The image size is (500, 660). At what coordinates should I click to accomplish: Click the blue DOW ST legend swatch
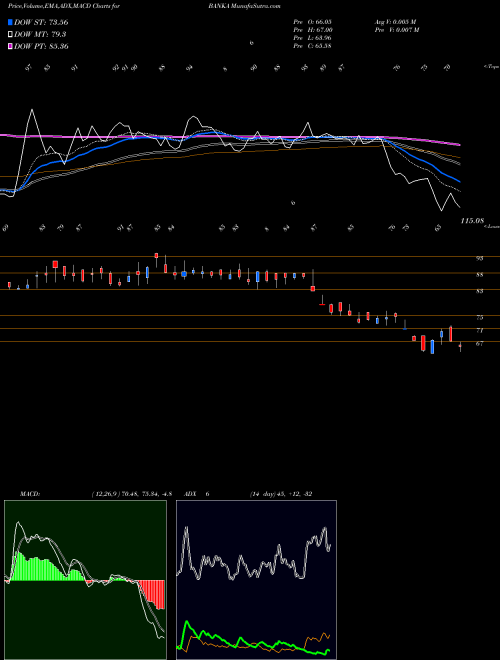11,22
